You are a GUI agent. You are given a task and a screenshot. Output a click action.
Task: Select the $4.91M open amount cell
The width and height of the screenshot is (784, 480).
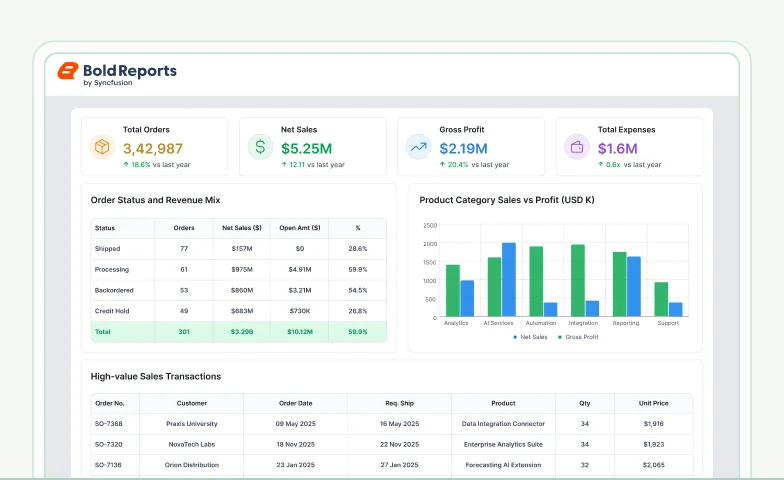[300, 270]
